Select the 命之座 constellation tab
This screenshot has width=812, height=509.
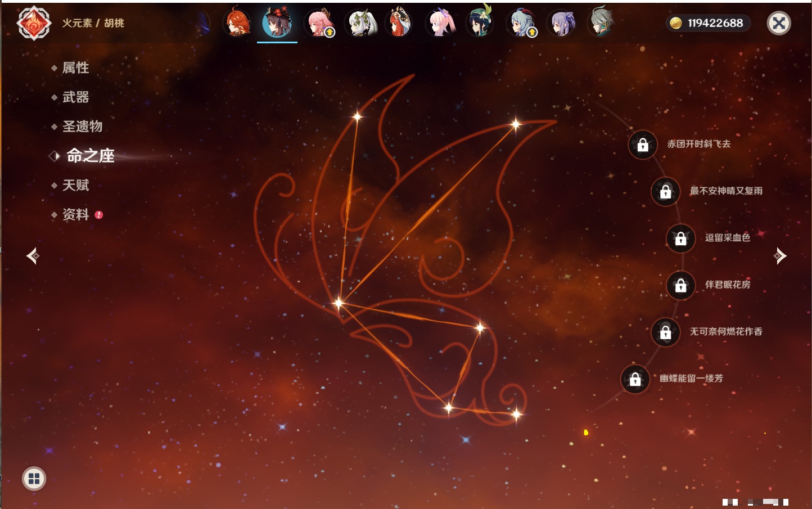pyautogui.click(x=91, y=156)
